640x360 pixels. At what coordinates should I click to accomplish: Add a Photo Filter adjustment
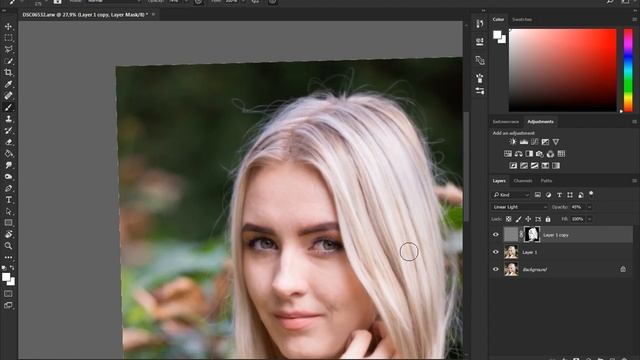[540, 153]
